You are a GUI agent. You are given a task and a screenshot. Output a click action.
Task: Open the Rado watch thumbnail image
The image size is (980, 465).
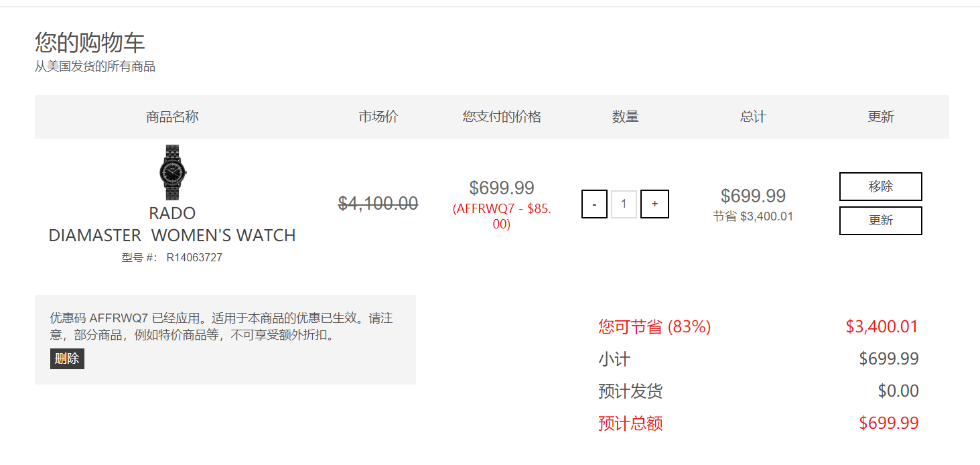[172, 173]
